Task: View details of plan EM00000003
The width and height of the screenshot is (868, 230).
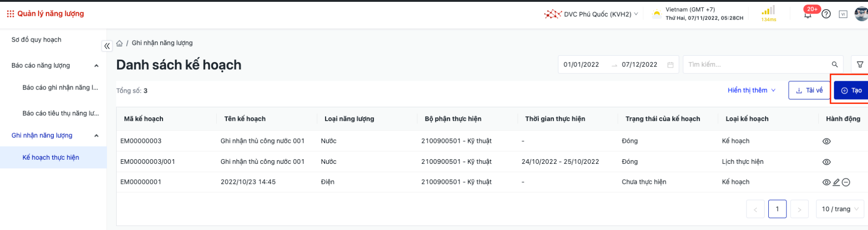Action: (x=827, y=141)
